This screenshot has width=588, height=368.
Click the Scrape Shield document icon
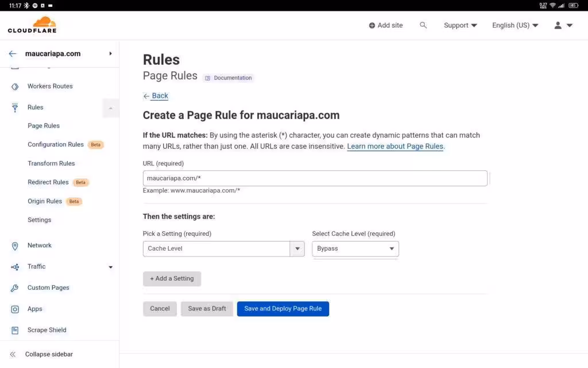pos(14,330)
